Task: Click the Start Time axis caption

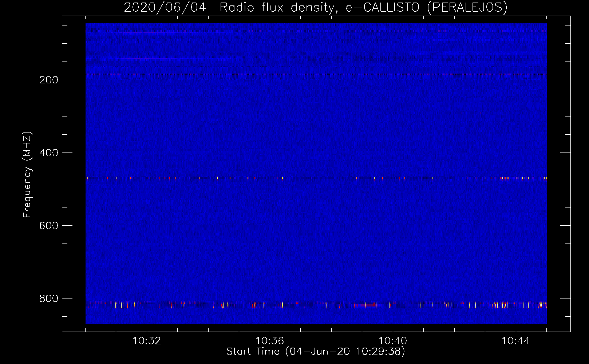Action: pyautogui.click(x=315, y=352)
